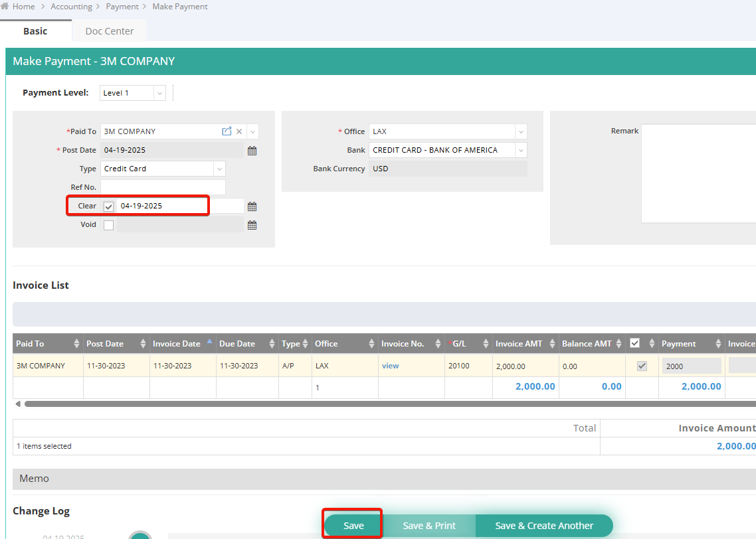This screenshot has width=756, height=539.
Task: Open the invoice view link
Action: pos(391,366)
